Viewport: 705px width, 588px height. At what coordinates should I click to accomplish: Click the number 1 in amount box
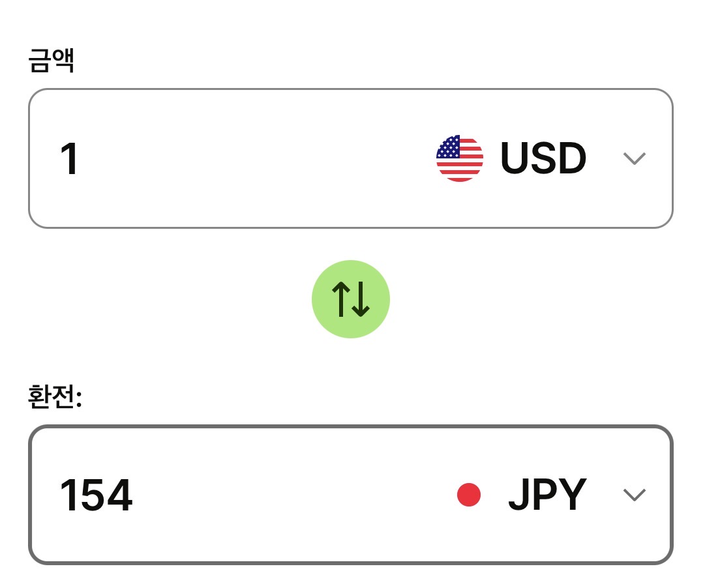point(69,160)
